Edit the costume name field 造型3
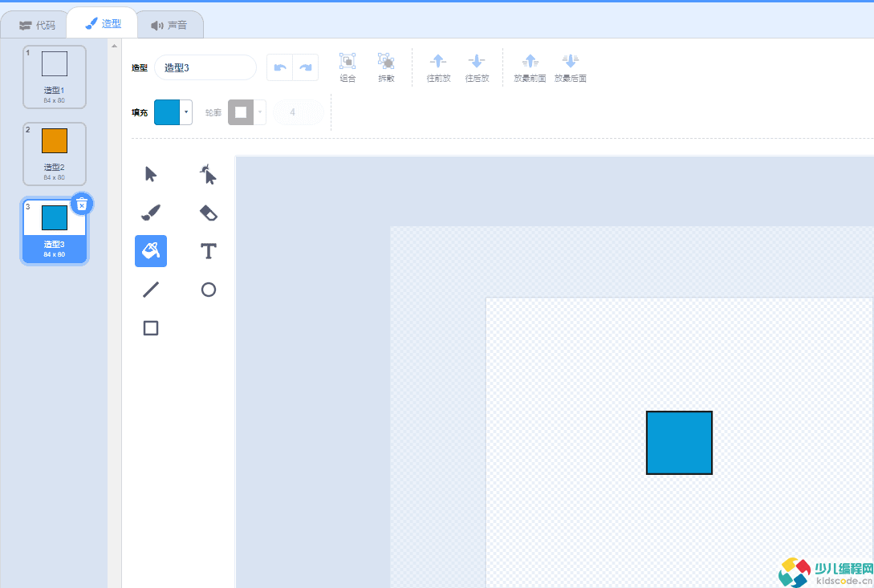This screenshot has height=588, width=874. coord(205,67)
